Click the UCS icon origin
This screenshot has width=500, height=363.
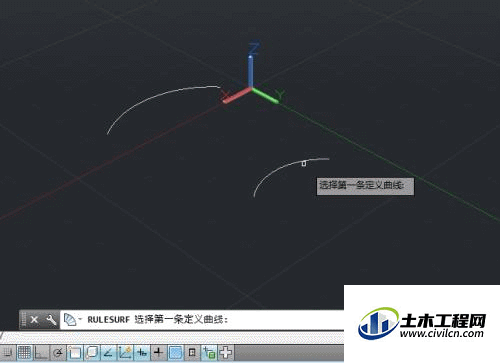click(x=251, y=89)
